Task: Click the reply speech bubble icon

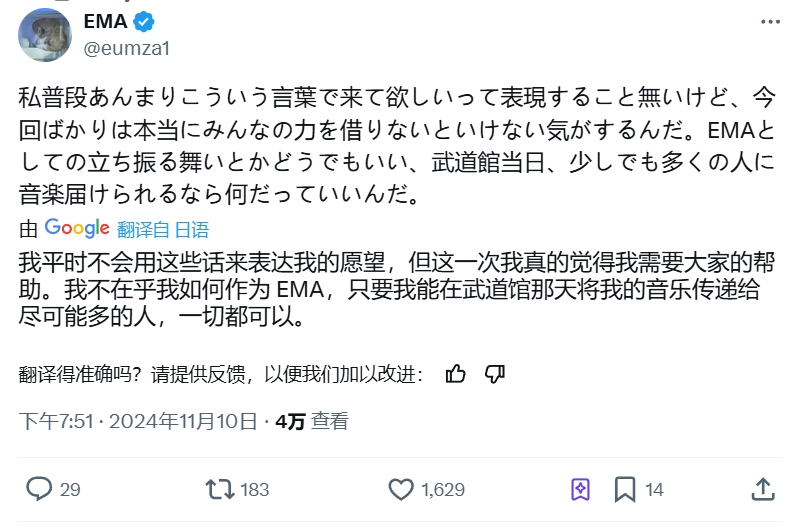Action: click(x=39, y=489)
